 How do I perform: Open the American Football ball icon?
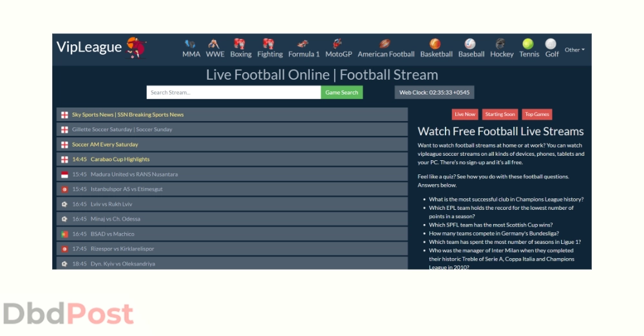tap(385, 44)
